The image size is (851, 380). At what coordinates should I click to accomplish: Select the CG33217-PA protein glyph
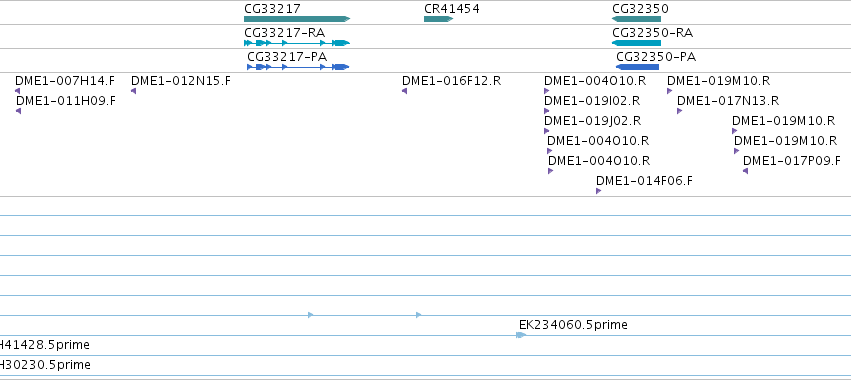coord(298,67)
